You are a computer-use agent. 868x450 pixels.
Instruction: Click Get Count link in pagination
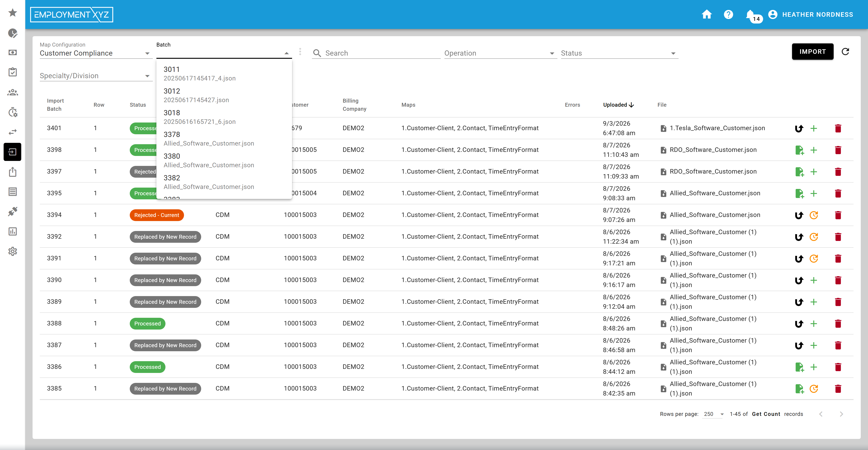(x=766, y=414)
